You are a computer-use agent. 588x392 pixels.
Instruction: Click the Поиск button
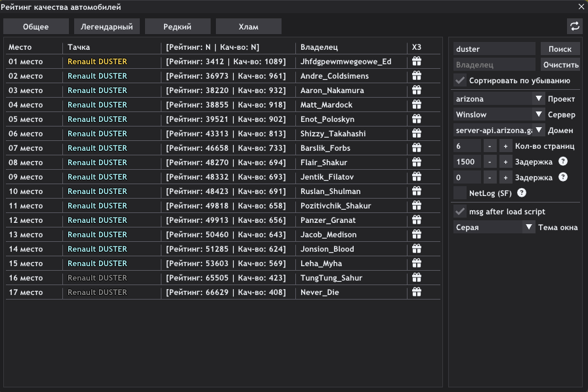(560, 49)
